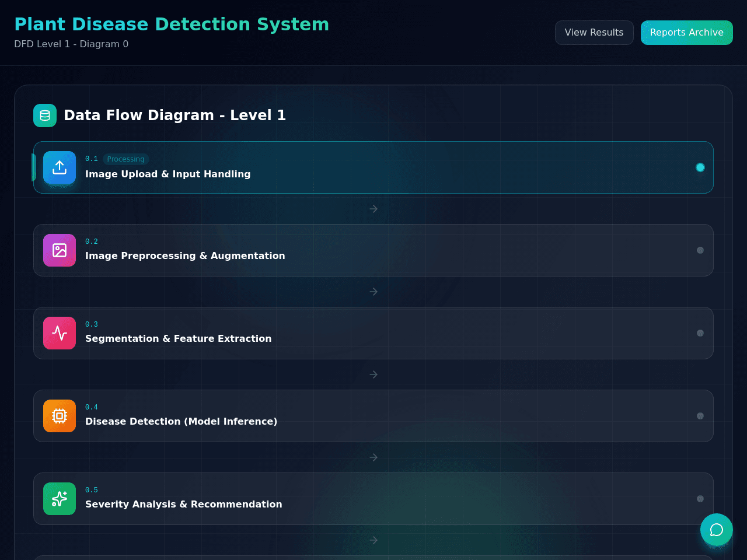Click the pulse icon for Segmentation
Image resolution: width=747 pixels, height=560 pixels.
point(60,333)
